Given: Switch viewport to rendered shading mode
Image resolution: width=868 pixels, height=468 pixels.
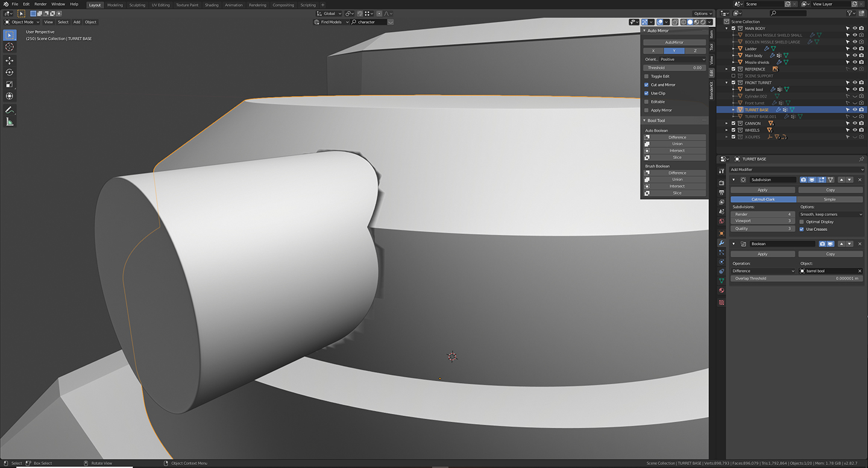Looking at the screenshot, I should click(702, 22).
